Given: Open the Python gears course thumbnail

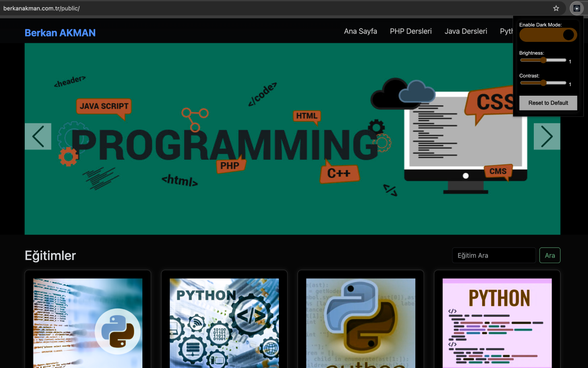Looking at the screenshot, I should [224, 323].
